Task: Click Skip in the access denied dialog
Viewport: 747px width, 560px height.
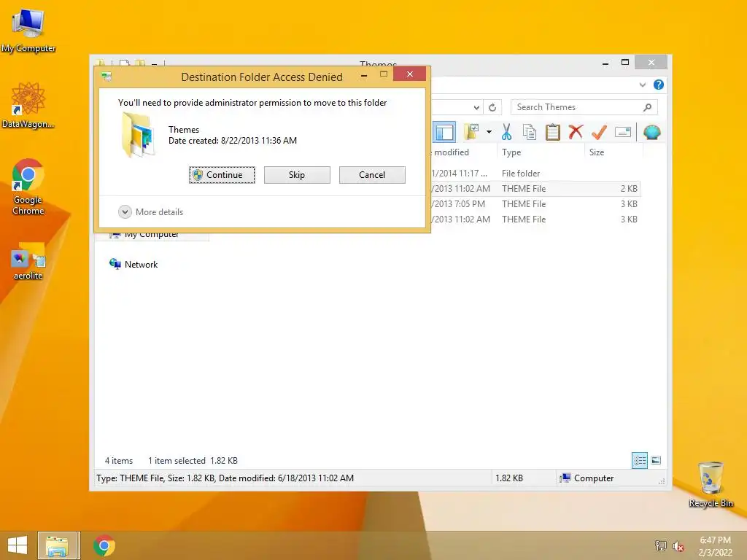Action: [x=297, y=175]
